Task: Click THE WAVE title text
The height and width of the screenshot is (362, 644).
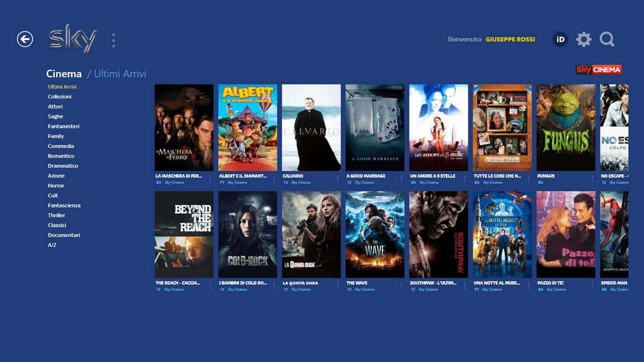Action: [357, 283]
